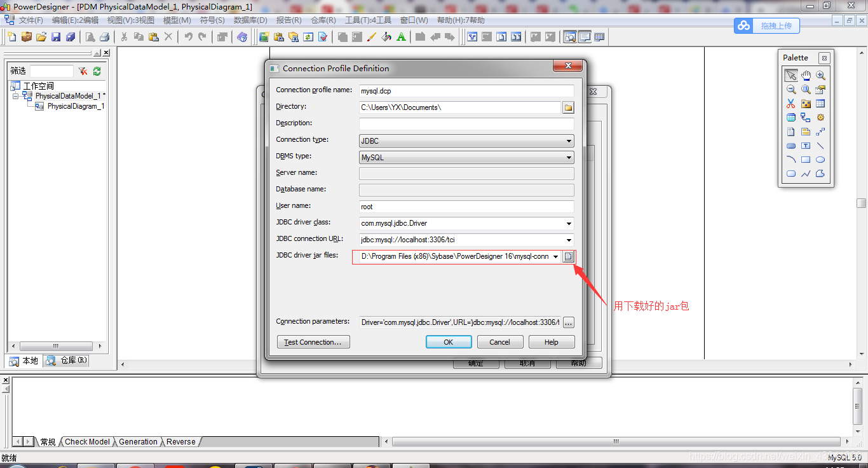Pick the Delete scissors tool in Palette
This screenshot has width=868, height=468.
791,104
